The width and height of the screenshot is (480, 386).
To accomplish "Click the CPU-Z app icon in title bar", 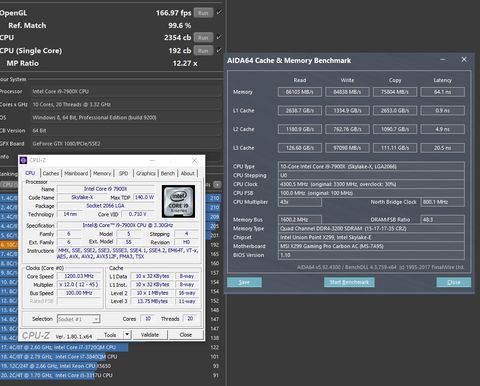I will click(23, 160).
